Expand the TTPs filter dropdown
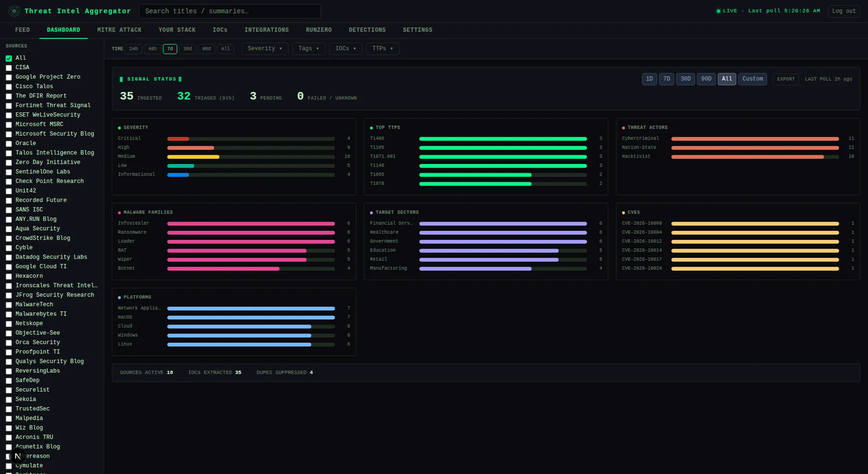Viewport: 868px width, 474px height. (382, 49)
